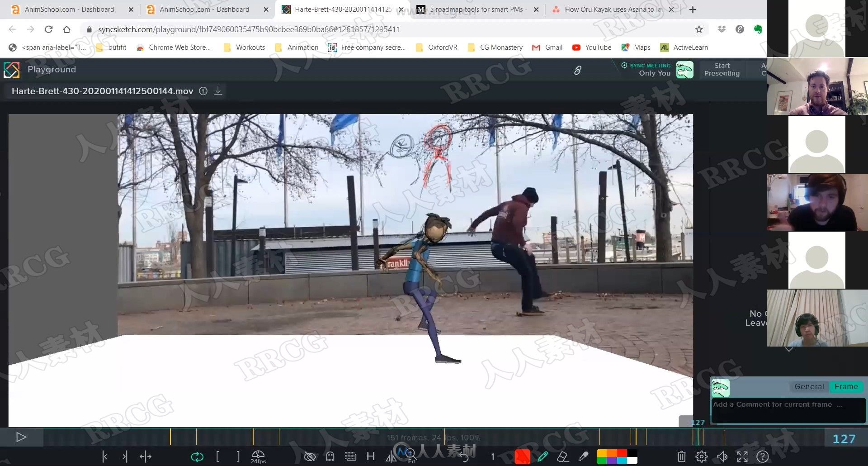Open the ActiveLearn bookmark
This screenshot has height=466, width=868.
click(684, 47)
